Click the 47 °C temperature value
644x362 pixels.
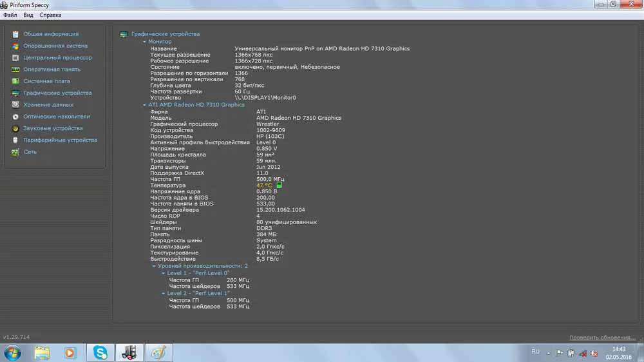coord(264,186)
